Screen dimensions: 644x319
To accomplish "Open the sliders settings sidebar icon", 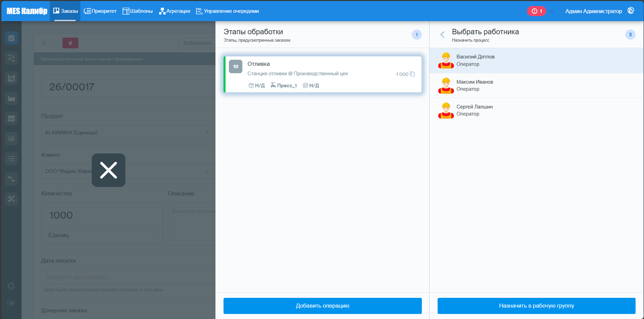I will coord(11,58).
